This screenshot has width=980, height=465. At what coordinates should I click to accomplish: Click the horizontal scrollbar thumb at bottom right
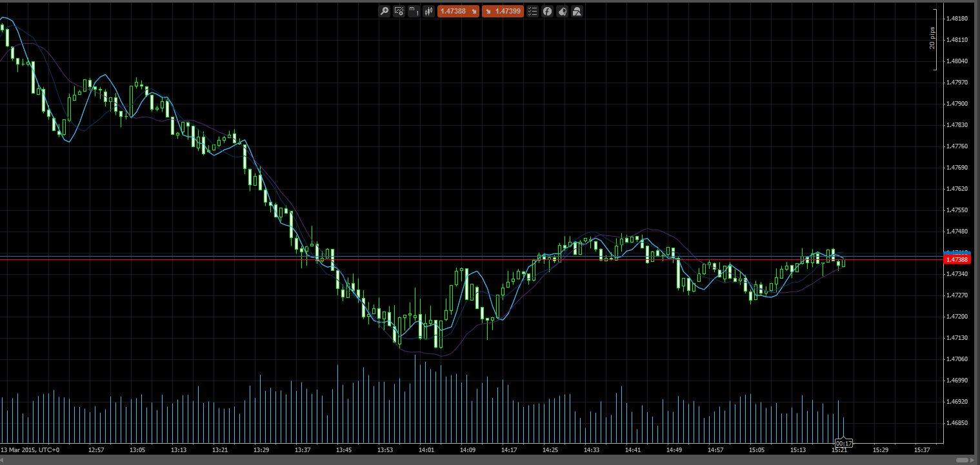click(x=963, y=460)
